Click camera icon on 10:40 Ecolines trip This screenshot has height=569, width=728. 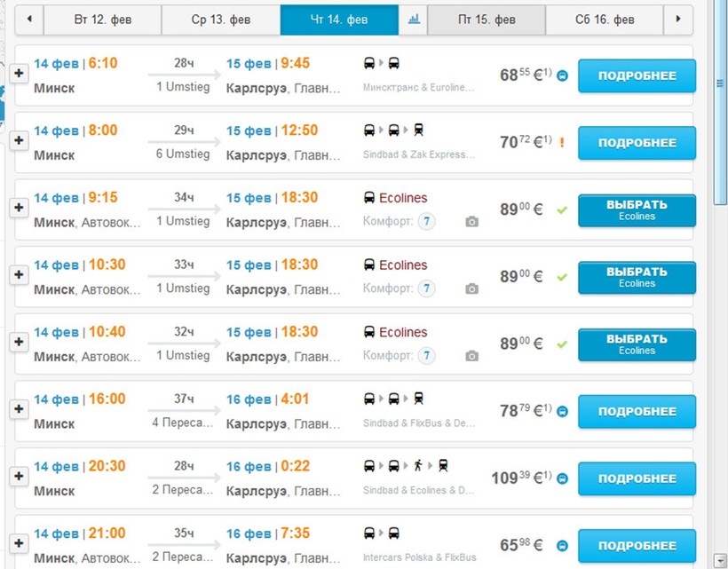[471, 356]
